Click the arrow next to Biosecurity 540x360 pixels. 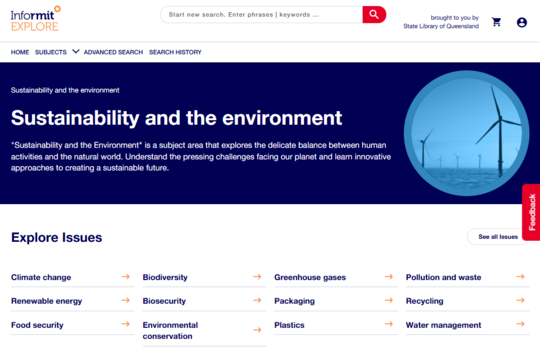[257, 300]
